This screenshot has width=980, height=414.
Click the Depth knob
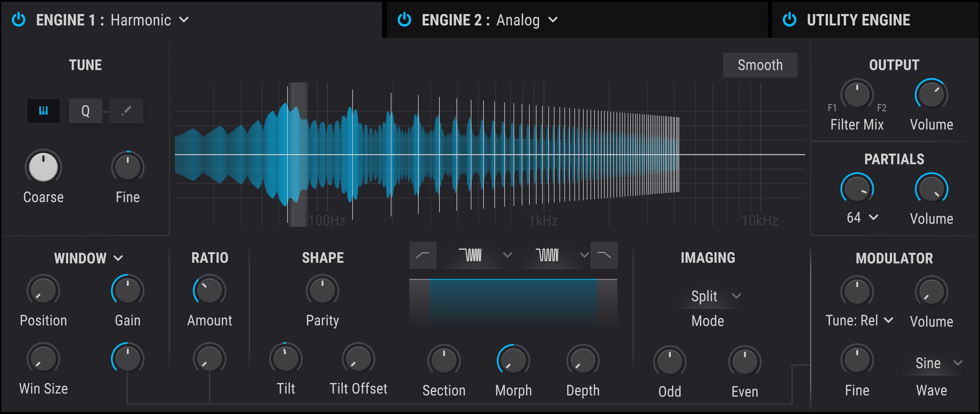tap(583, 360)
